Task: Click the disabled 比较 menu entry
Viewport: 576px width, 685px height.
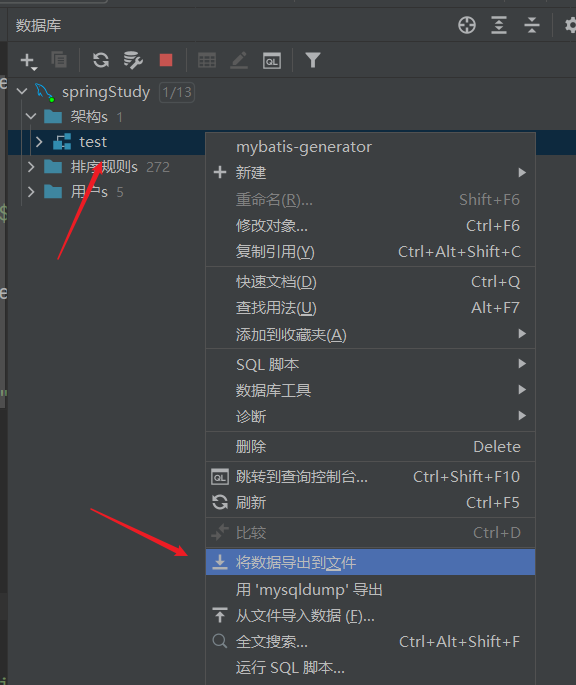Action: pos(370,533)
